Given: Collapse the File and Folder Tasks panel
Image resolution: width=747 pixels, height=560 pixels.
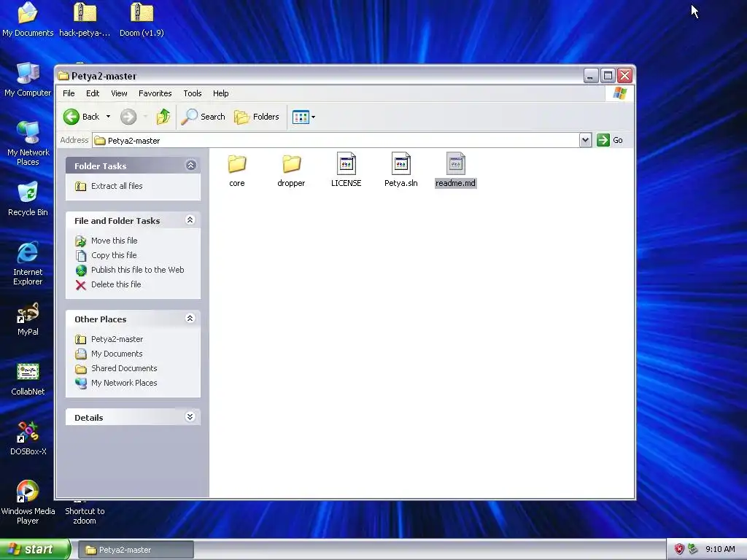Looking at the screenshot, I should tap(190, 220).
